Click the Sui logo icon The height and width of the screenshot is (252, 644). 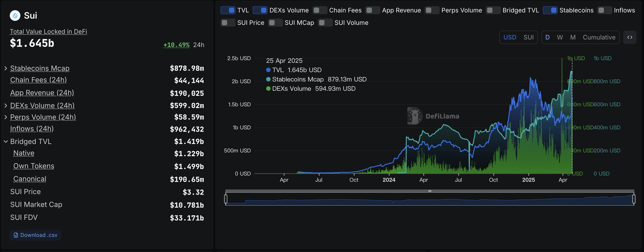pyautogui.click(x=15, y=16)
